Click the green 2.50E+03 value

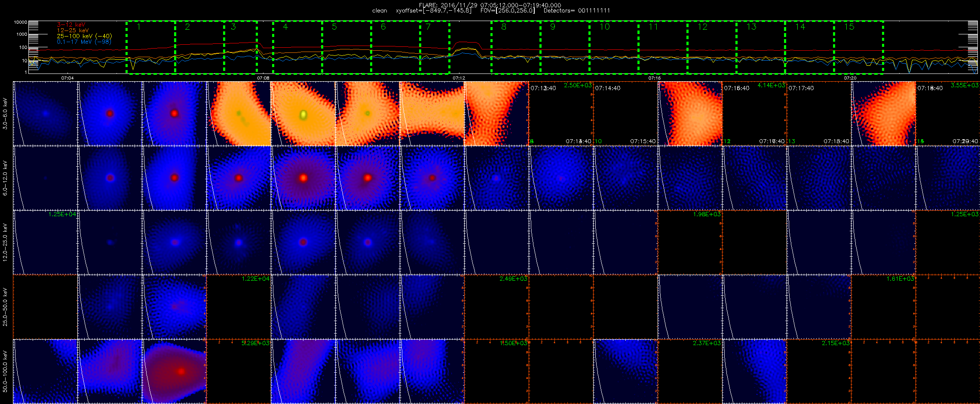point(578,86)
